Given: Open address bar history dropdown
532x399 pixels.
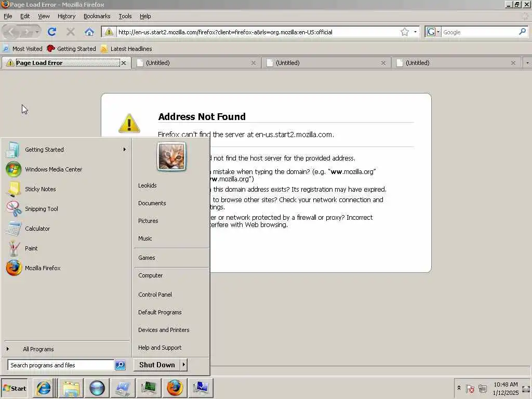Looking at the screenshot, I should coord(415,32).
